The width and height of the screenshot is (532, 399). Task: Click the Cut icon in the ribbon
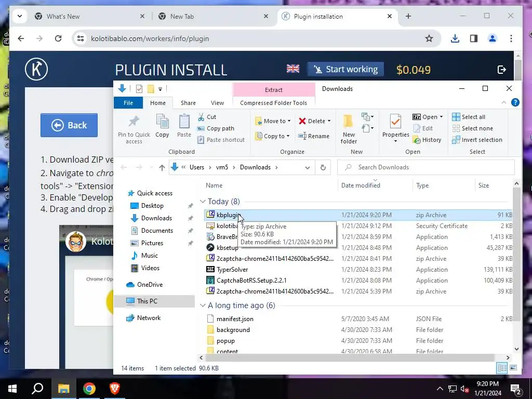point(201,117)
